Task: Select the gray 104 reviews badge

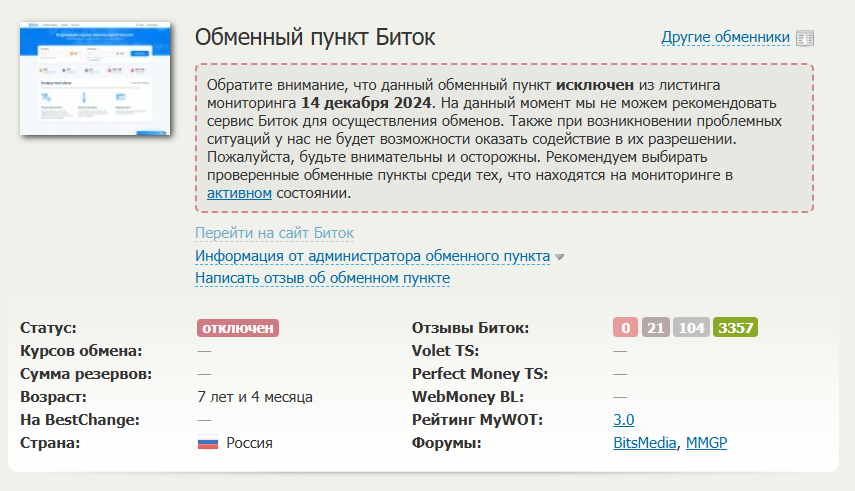Action: [x=692, y=328]
